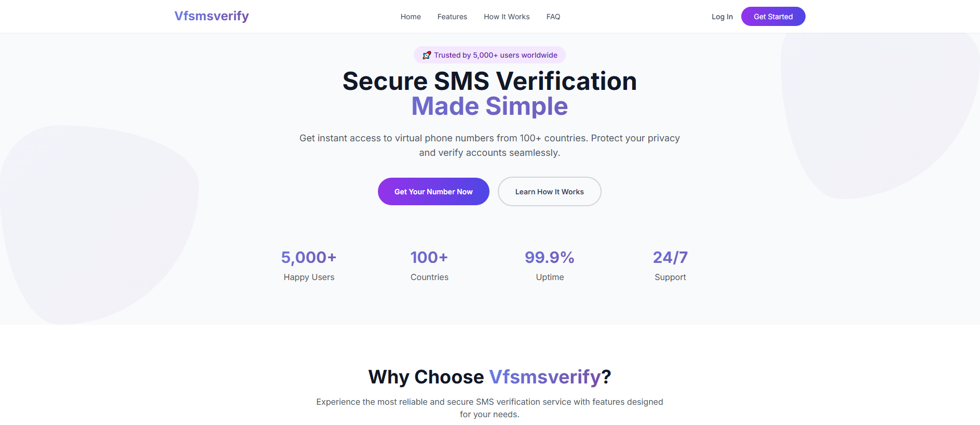Screen dimensions: 980x425
Task: Click the 5,000+ Happy Users stat
Action: pyautogui.click(x=309, y=265)
